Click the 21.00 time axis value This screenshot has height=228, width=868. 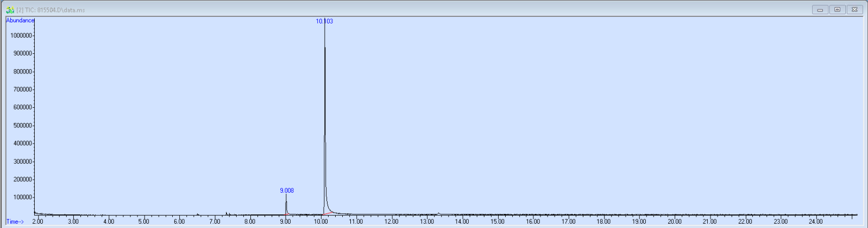(x=709, y=221)
